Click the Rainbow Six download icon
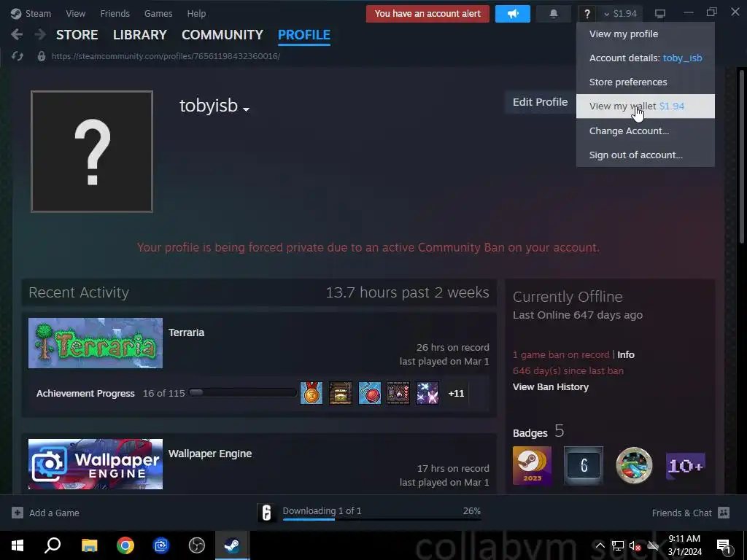Image resolution: width=747 pixels, height=560 pixels. (267, 513)
